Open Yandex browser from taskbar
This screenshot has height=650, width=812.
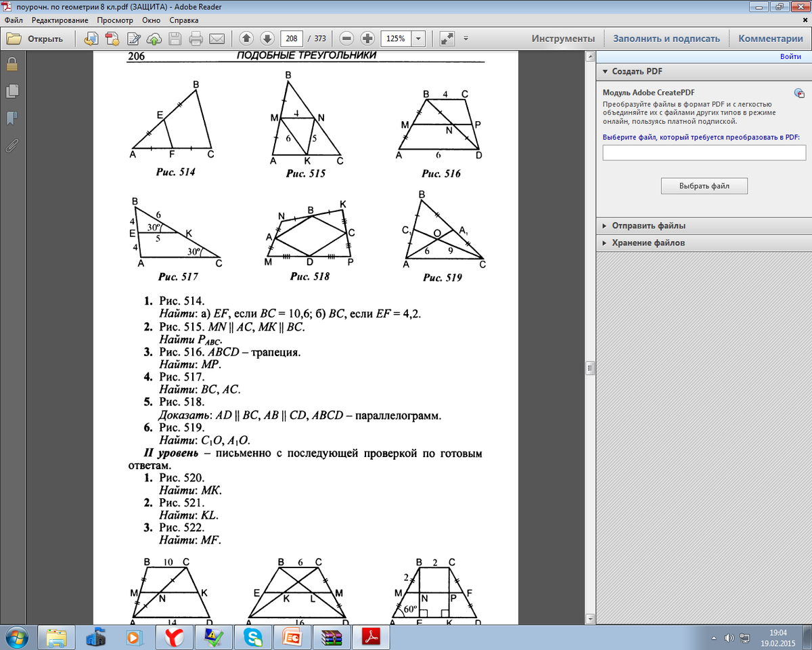pos(175,637)
